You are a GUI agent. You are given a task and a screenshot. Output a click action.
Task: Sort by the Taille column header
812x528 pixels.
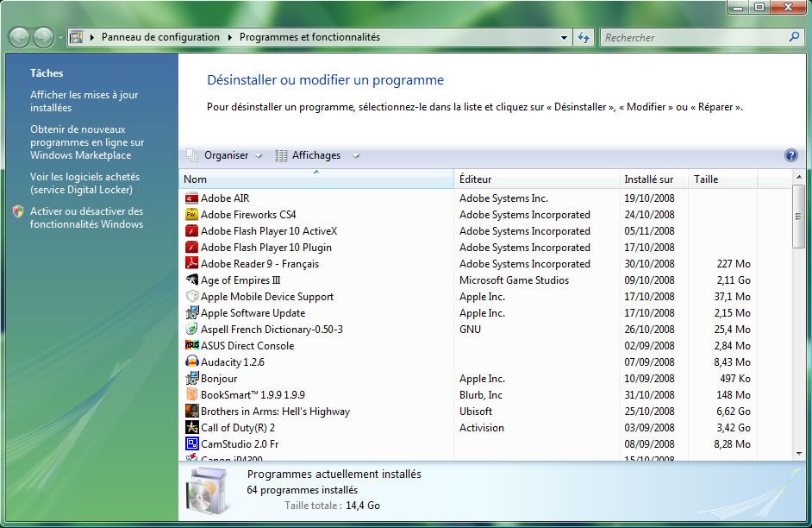(723, 179)
